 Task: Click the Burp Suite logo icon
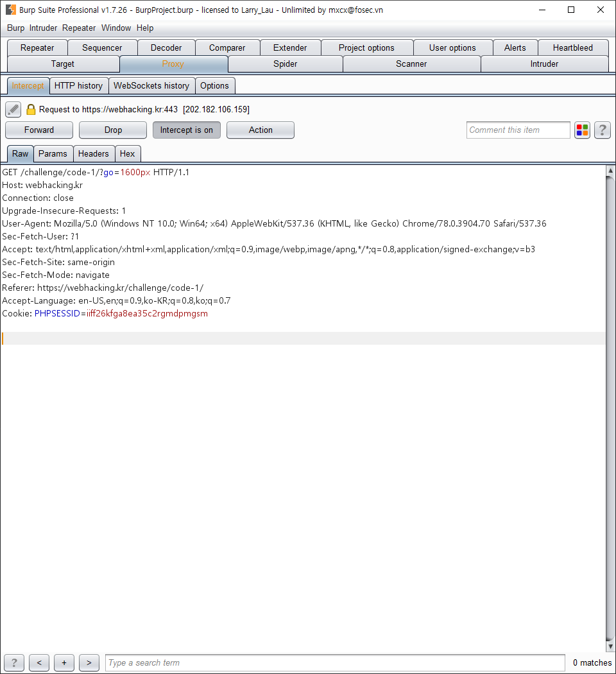tap(11, 10)
